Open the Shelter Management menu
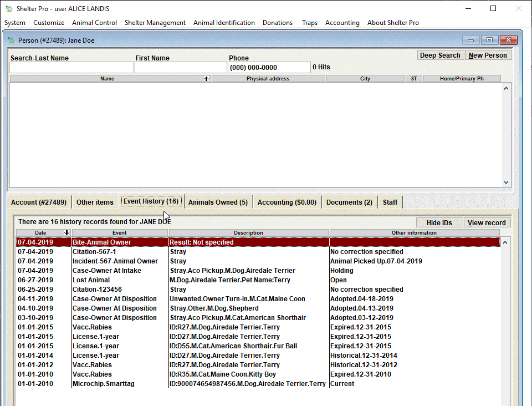This screenshot has width=532, height=406. [155, 23]
